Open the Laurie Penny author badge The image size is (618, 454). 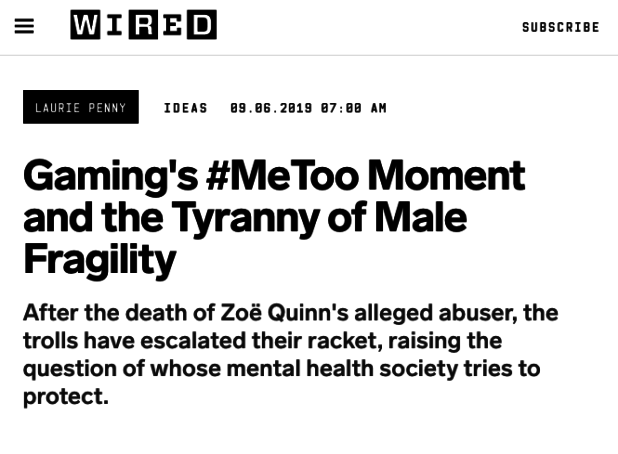81,108
